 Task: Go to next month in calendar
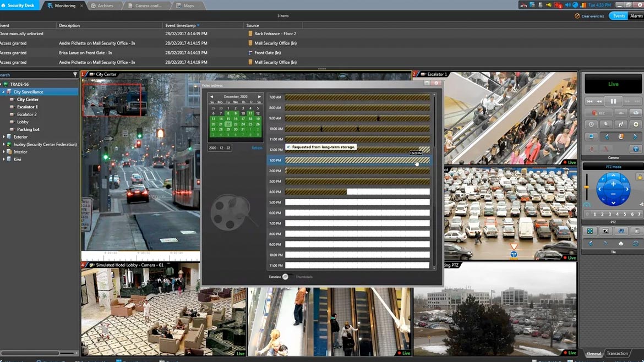259,97
